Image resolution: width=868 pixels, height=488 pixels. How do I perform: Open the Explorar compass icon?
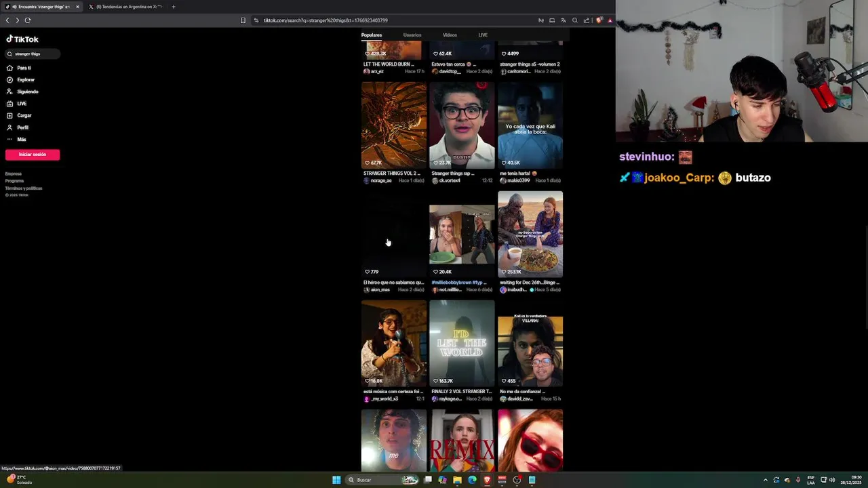[x=9, y=80]
